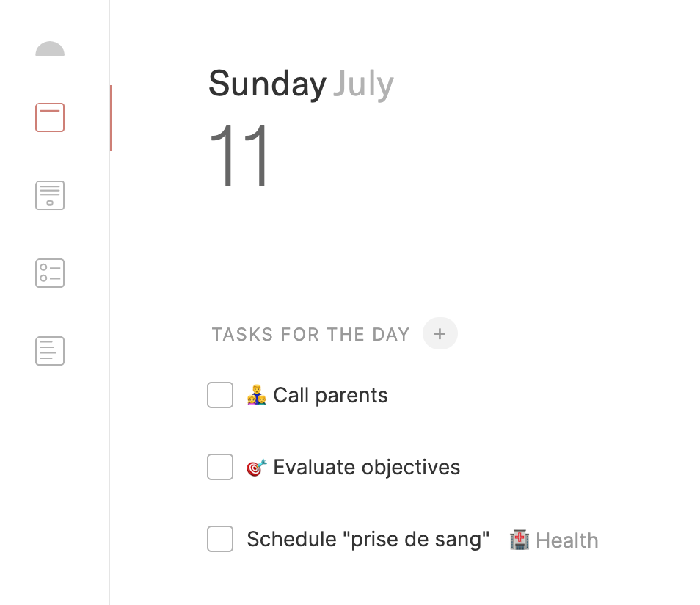Mark Evaluate objectives as done
Image resolution: width=700 pixels, height=605 pixels.
click(x=220, y=467)
